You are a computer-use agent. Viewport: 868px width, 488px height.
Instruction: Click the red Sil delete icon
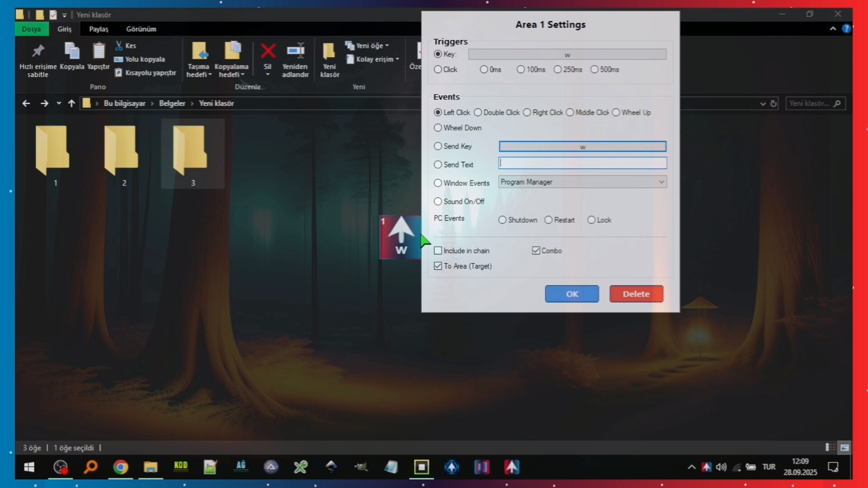268,51
